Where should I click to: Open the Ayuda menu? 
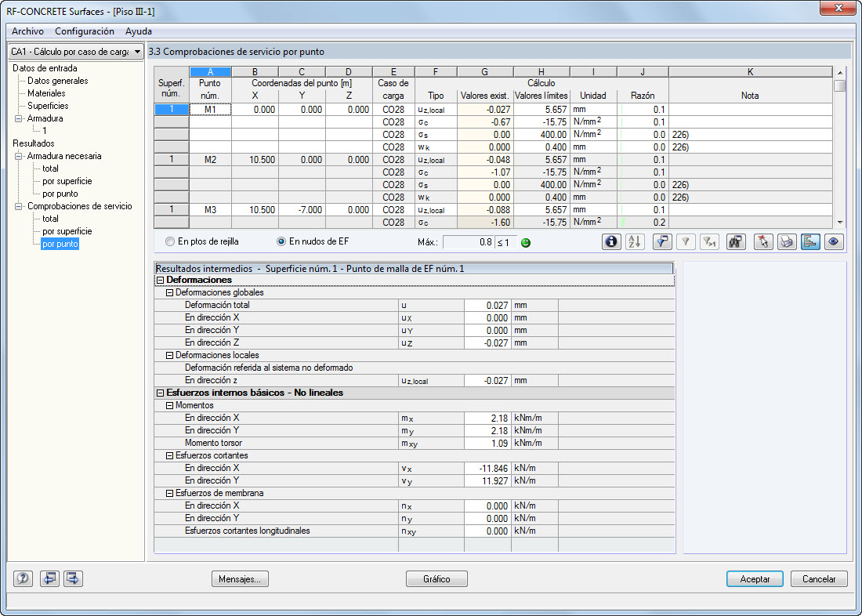139,31
